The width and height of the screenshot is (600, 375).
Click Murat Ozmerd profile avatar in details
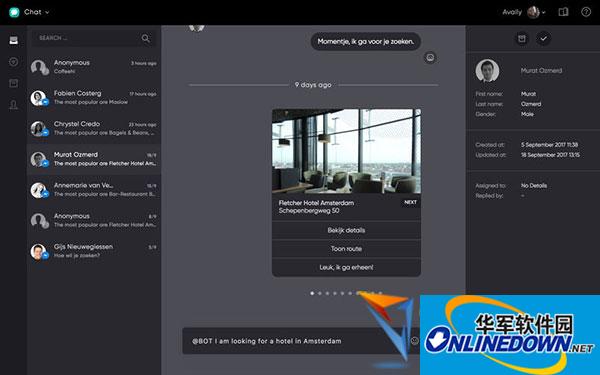coord(487,70)
